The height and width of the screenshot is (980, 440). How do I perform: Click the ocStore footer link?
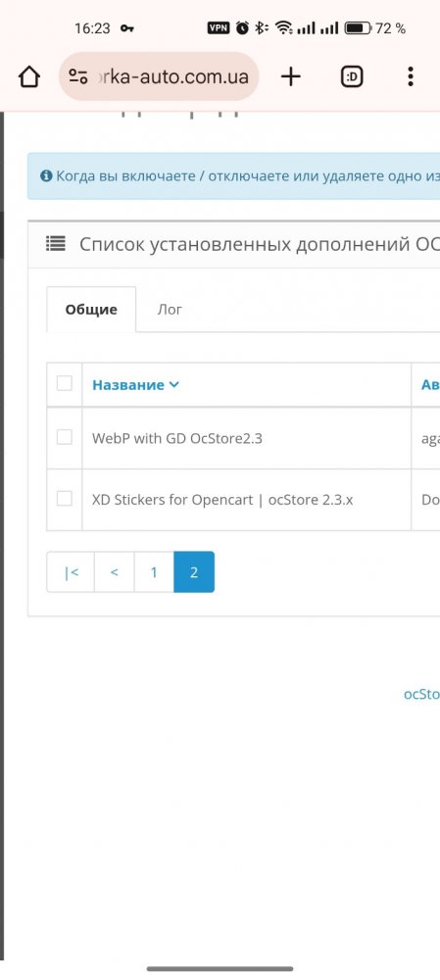click(422, 694)
